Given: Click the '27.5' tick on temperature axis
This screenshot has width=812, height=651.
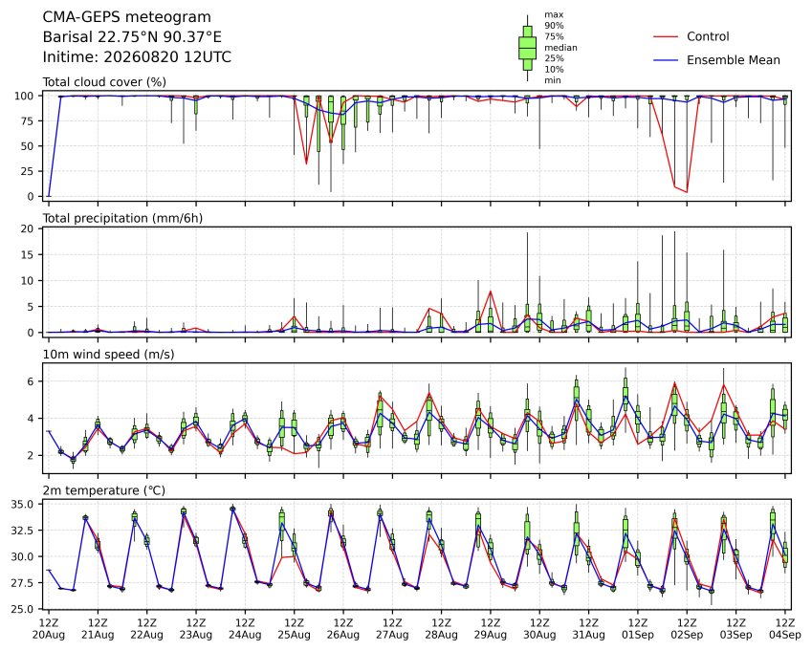Looking at the screenshot, I should 22,583.
